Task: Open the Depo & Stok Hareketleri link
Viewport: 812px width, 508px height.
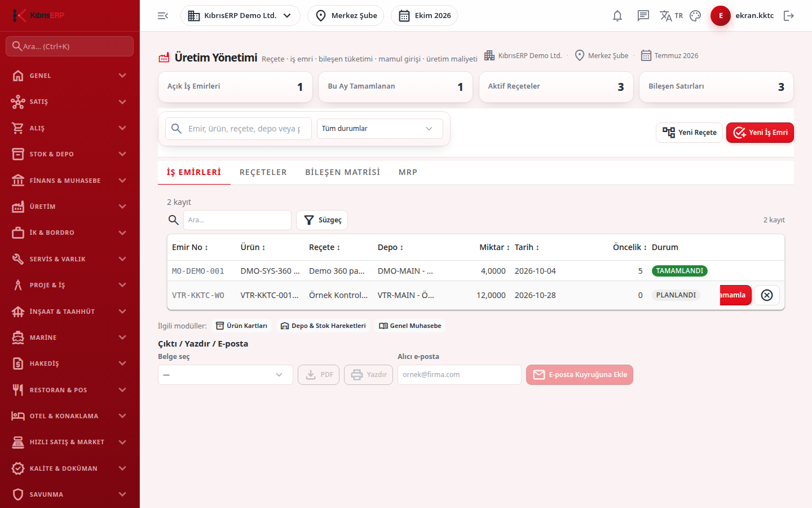Action: [x=323, y=326]
